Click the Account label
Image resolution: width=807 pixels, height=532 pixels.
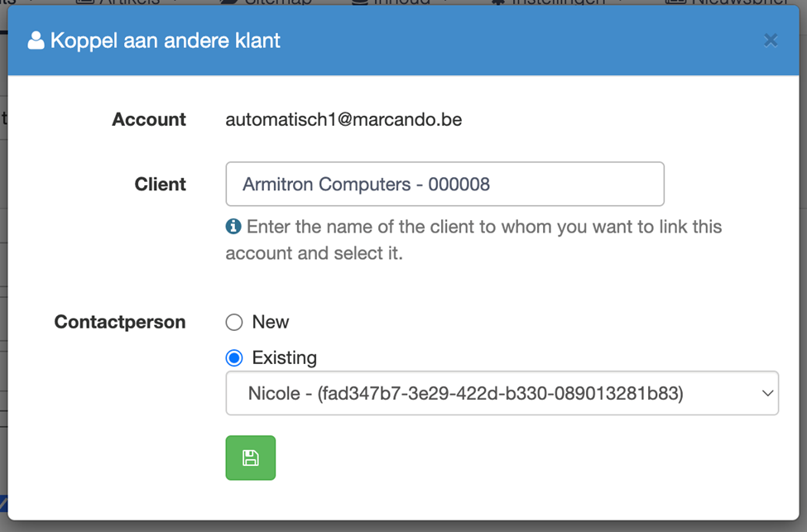click(149, 119)
